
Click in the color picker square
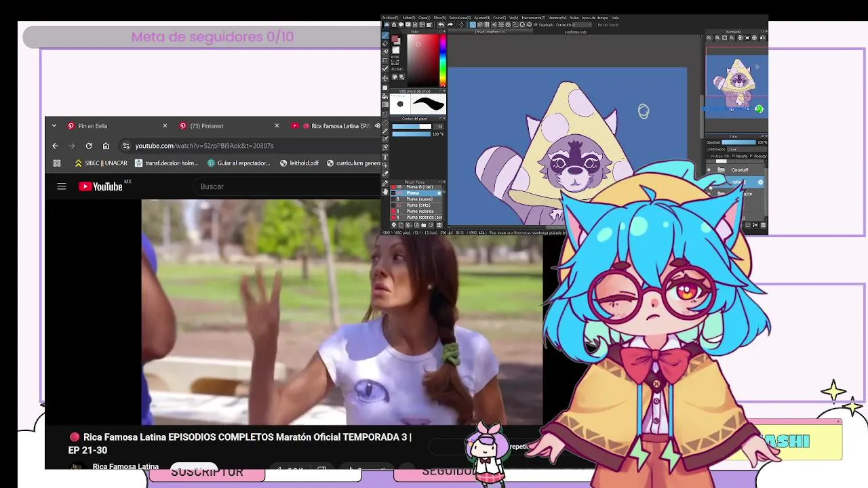pyautogui.click(x=423, y=60)
